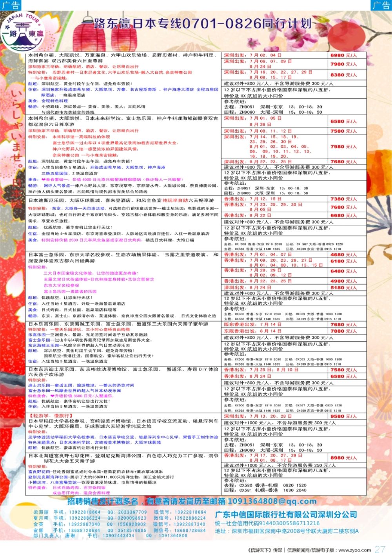Click the flight line '回程: CX581 札幌-香港 1630 2040'
392x553 pixels.
click(265, 491)
